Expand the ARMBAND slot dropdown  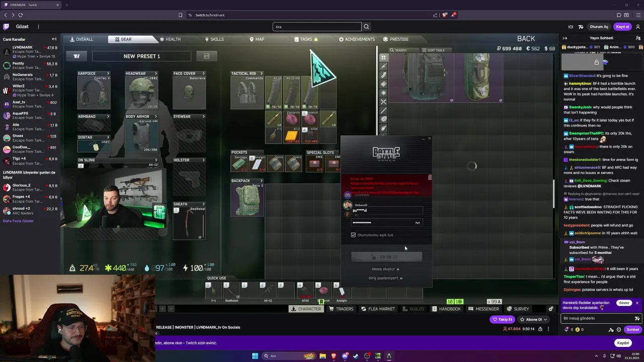(x=108, y=117)
